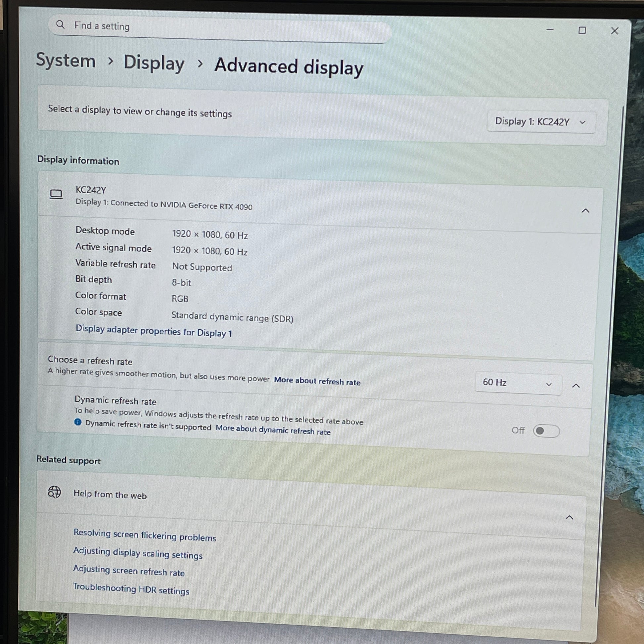Maximize the Settings window

pyautogui.click(x=582, y=30)
